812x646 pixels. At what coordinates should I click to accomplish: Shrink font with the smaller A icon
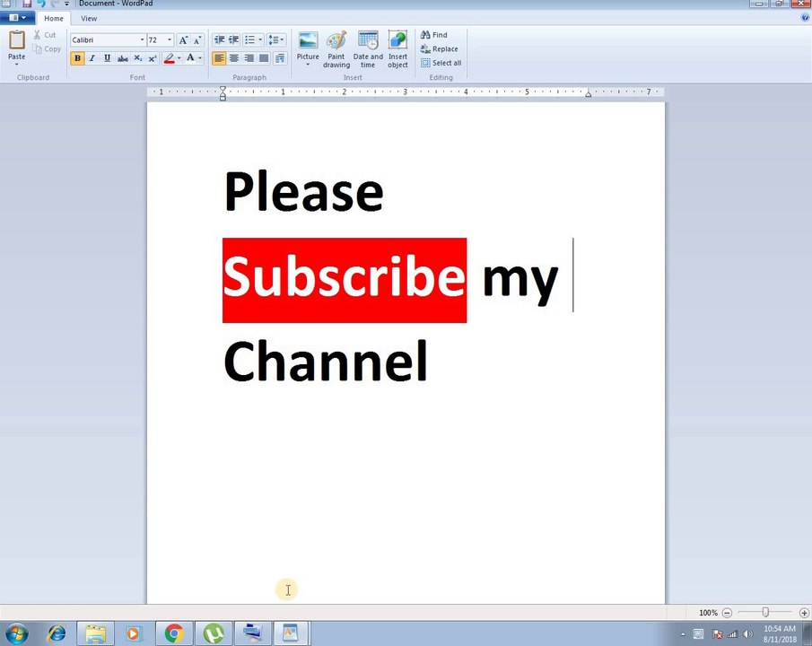[x=197, y=39]
